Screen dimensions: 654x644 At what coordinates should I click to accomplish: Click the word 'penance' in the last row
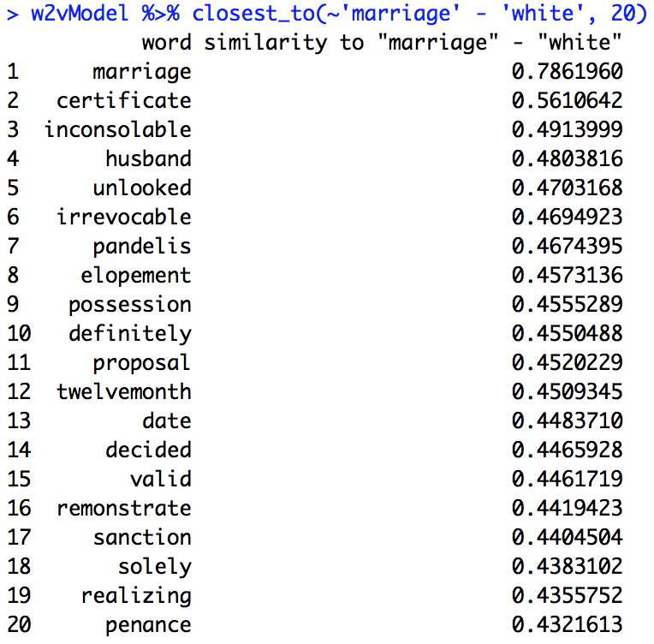[x=148, y=625]
